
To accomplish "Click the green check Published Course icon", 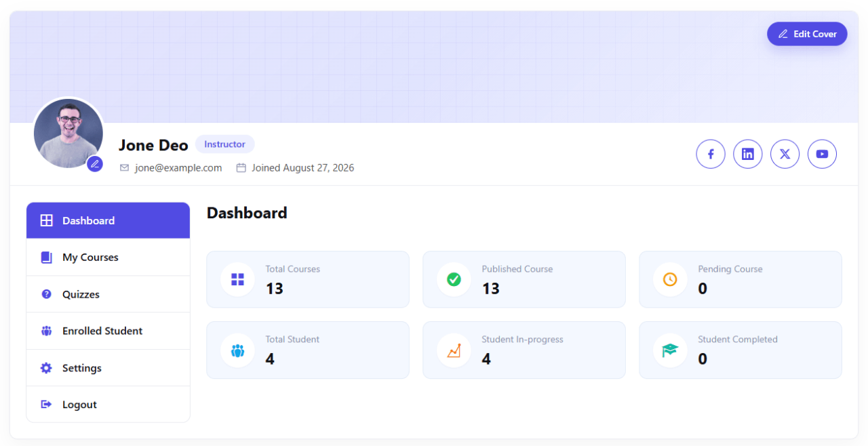I will point(454,279).
